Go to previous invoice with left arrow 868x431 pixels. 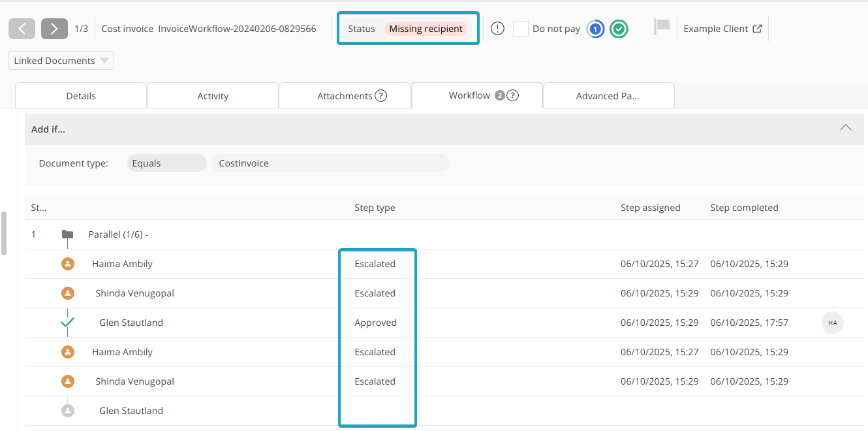(x=22, y=29)
